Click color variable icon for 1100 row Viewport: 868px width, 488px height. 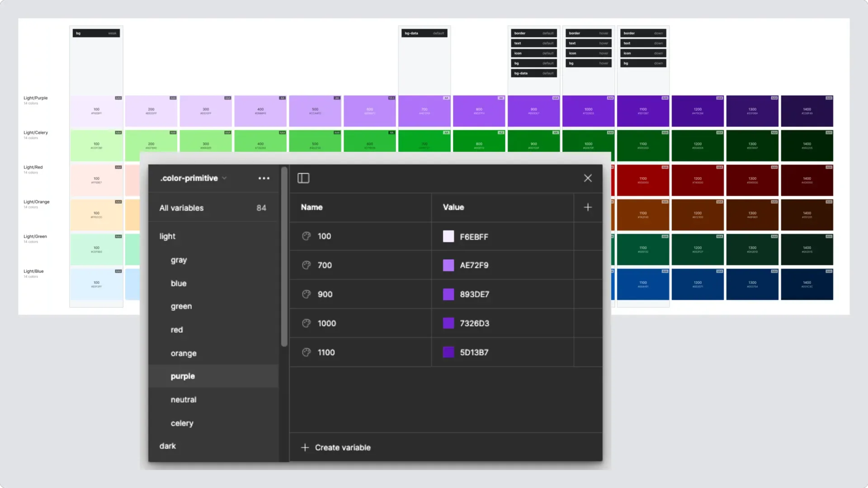pyautogui.click(x=307, y=352)
